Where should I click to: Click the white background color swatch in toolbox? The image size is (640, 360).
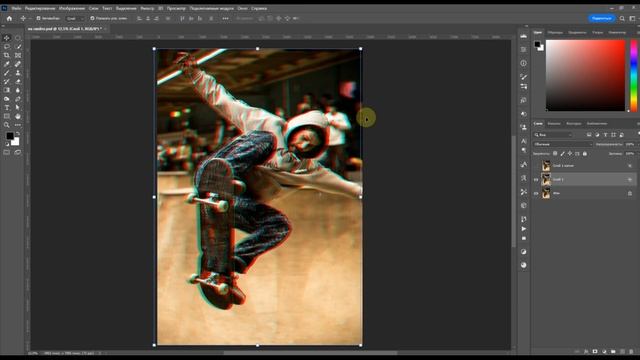pos(16,142)
